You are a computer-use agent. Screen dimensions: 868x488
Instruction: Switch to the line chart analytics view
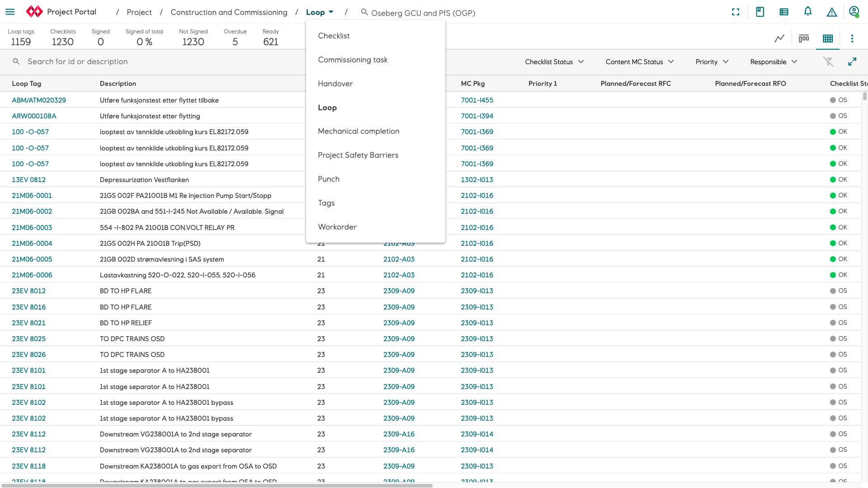click(x=779, y=38)
